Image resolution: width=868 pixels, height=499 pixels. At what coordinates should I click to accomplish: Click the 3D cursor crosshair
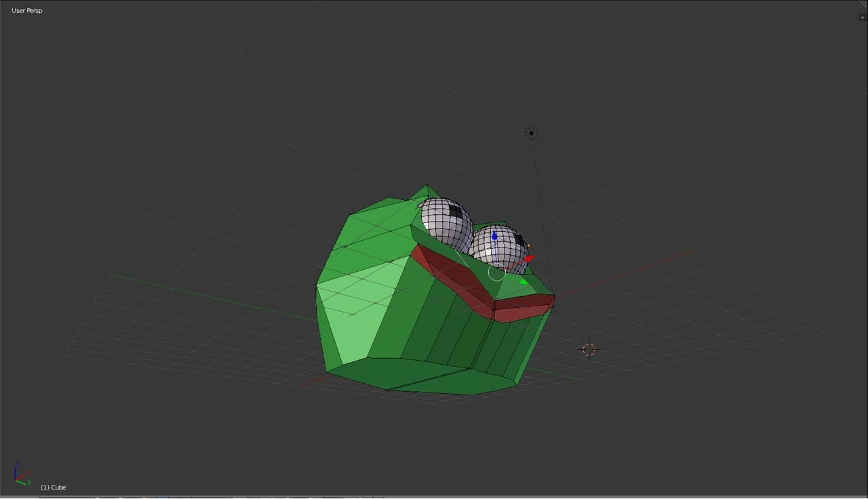click(x=589, y=349)
